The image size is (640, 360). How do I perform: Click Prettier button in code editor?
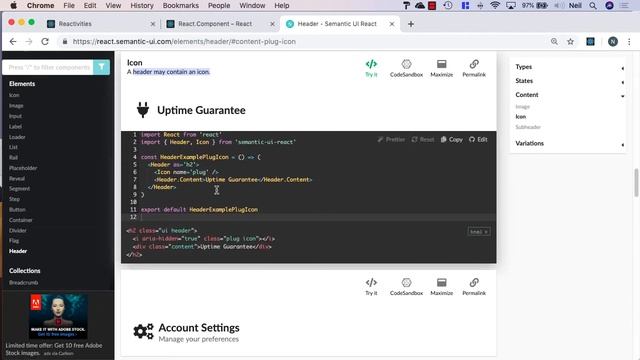coord(391,140)
